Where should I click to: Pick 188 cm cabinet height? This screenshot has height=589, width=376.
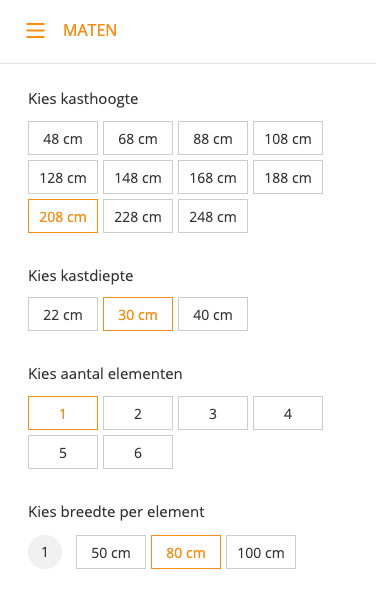(288, 177)
